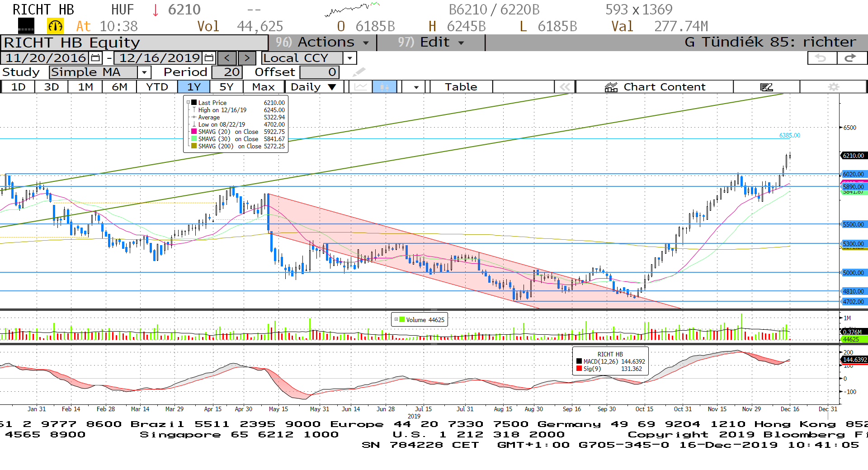Viewport: 868px width, 470px height.
Task: Shift date range backward with left arrow
Action: pos(227,58)
